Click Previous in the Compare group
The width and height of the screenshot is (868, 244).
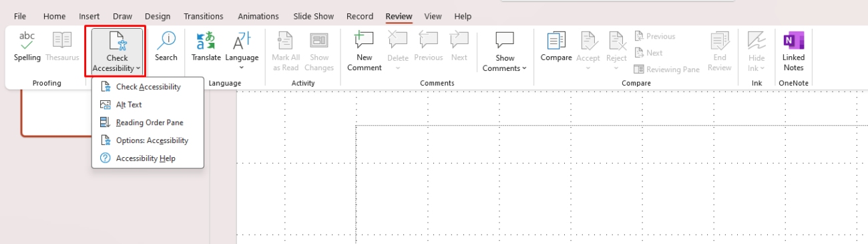click(654, 36)
